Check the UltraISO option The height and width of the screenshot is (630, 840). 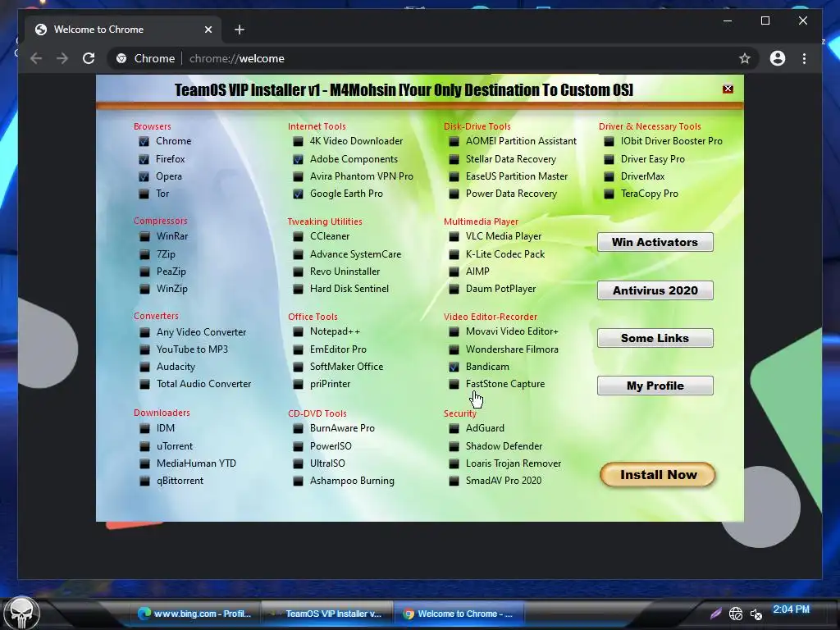[299, 463]
